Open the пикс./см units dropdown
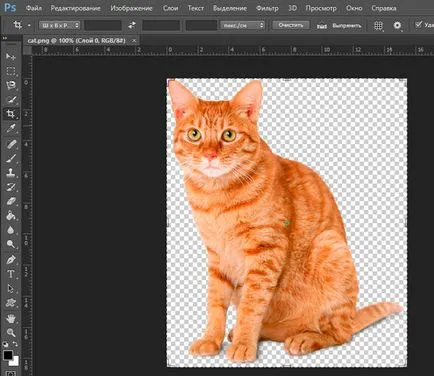Image resolution: width=434 pixels, height=376 pixels. click(x=242, y=25)
